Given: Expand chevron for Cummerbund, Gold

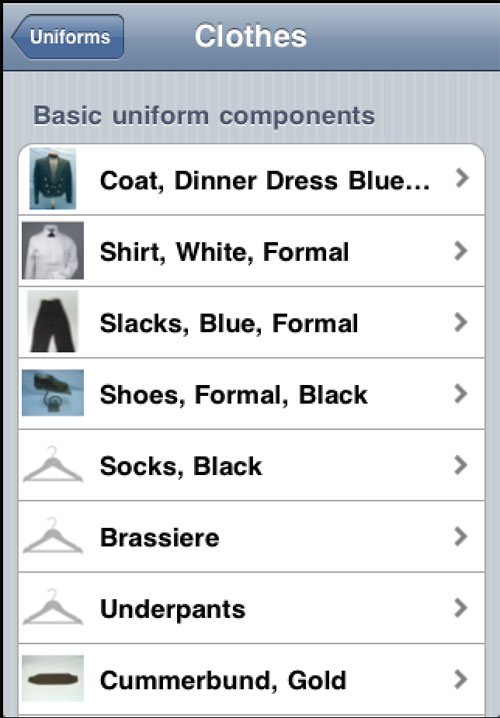Looking at the screenshot, I should pos(462,680).
